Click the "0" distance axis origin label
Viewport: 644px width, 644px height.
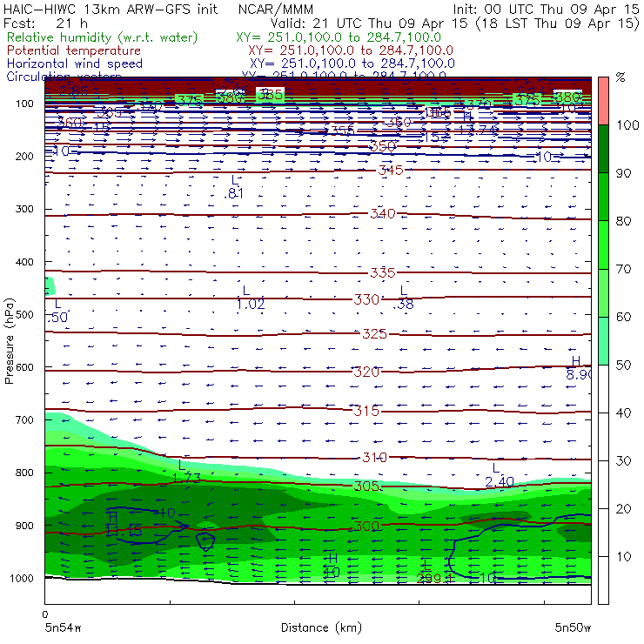coord(45,614)
